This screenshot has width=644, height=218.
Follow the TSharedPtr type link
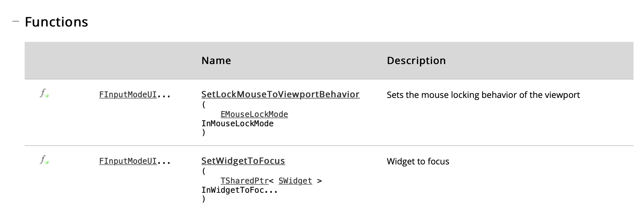pyautogui.click(x=245, y=181)
